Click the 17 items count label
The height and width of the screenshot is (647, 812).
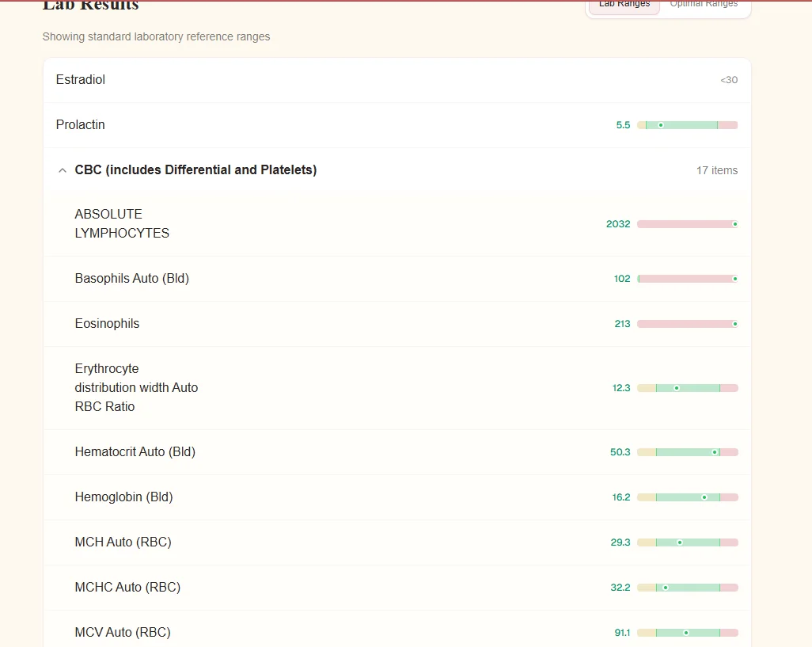(717, 170)
